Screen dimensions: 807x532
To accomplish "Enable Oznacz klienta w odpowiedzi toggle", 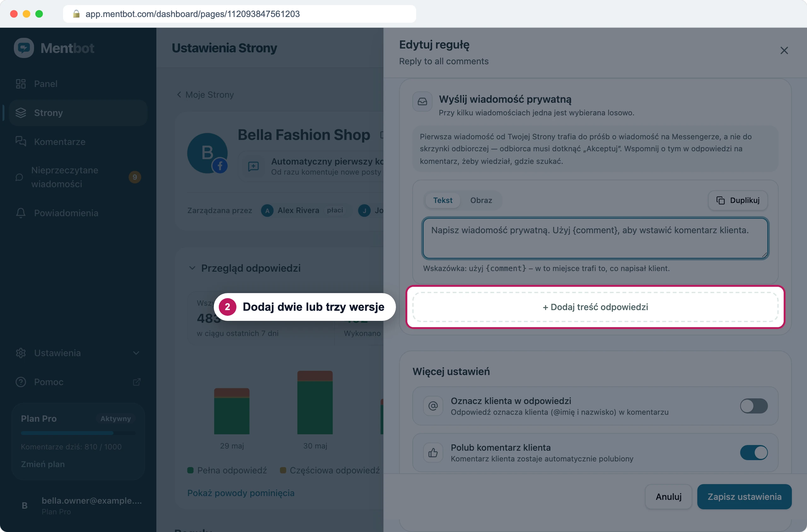I will (x=754, y=406).
